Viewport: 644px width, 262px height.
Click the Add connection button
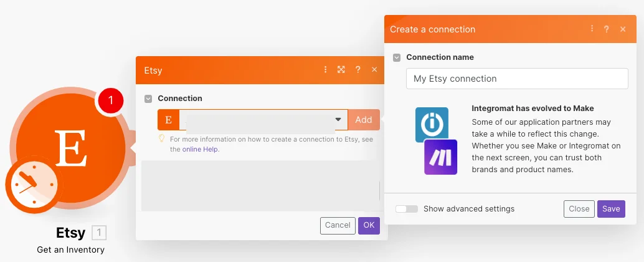pyautogui.click(x=364, y=120)
